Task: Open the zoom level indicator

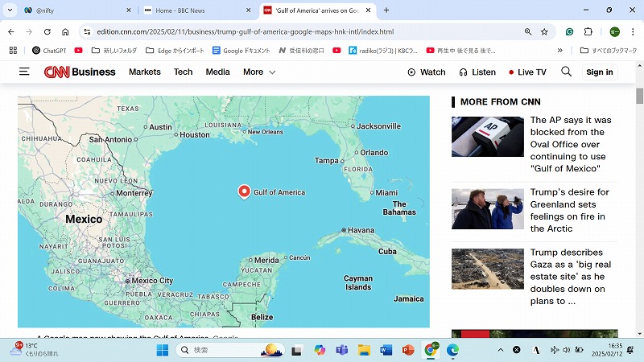Action: 528,31
